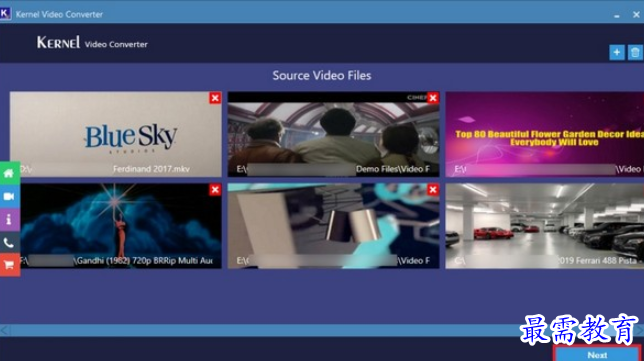This screenshot has height=361, width=644.
Task: Click the trash bin icon to clear files
Action: pyautogui.click(x=635, y=53)
